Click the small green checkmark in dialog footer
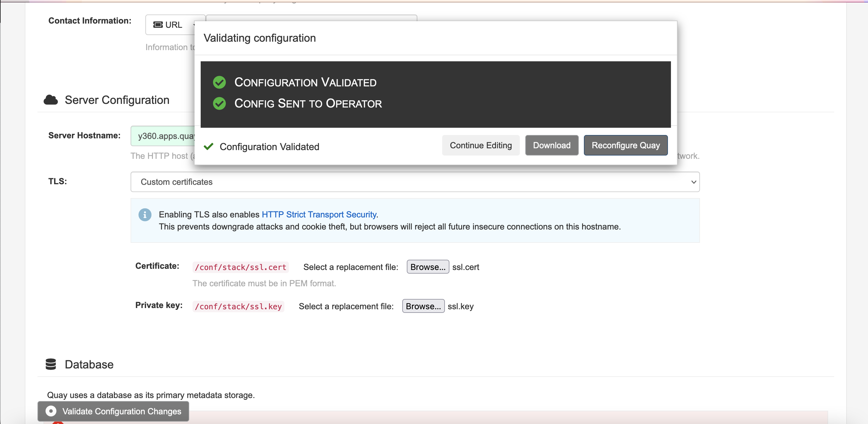The image size is (868, 424). point(209,146)
